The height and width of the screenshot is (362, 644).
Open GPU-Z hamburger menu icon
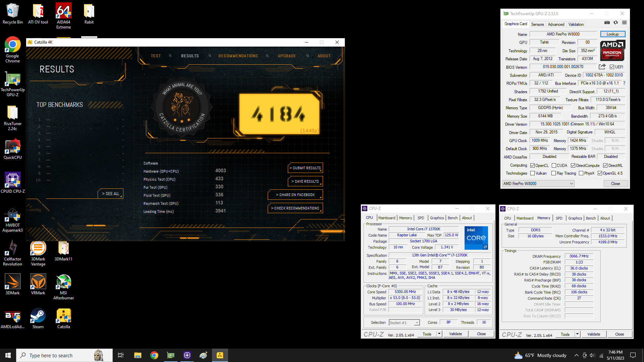point(624,23)
